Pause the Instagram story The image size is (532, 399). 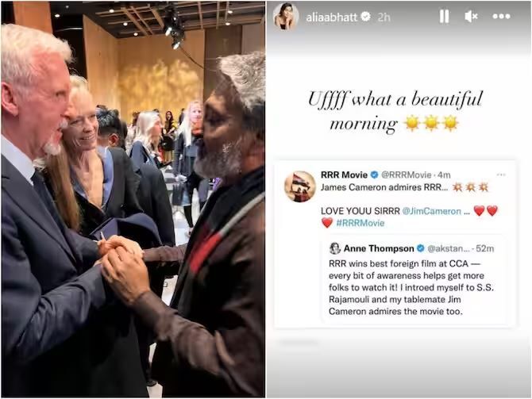(444, 17)
